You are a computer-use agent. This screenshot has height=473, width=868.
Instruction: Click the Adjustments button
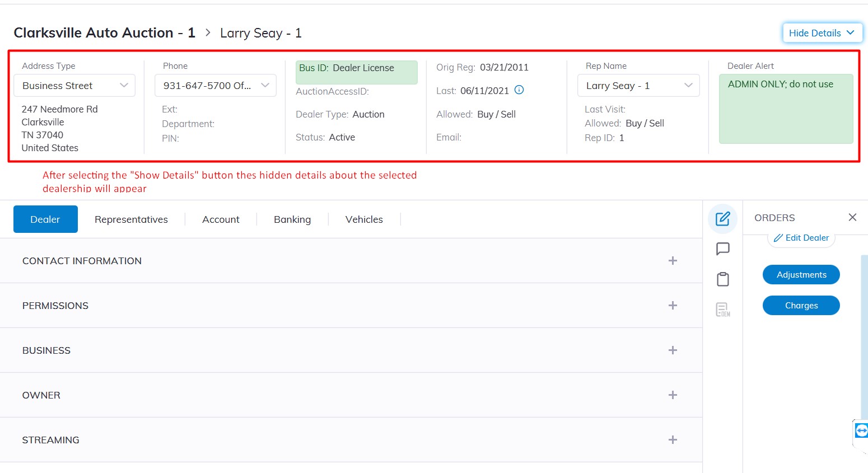pyautogui.click(x=801, y=275)
